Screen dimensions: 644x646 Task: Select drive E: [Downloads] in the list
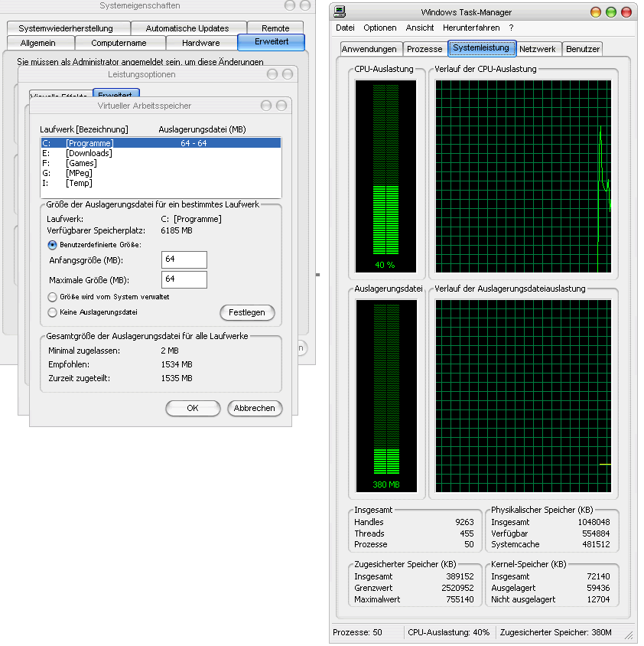(x=161, y=153)
